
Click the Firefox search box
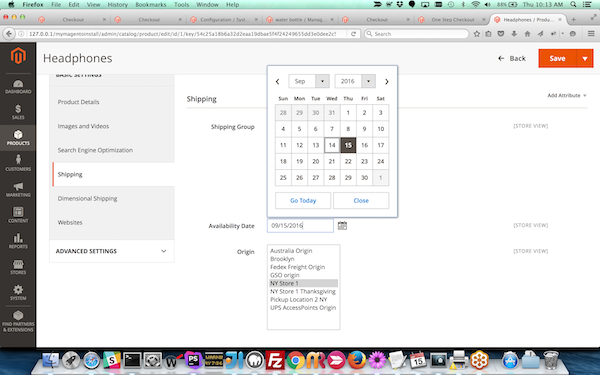coord(416,34)
